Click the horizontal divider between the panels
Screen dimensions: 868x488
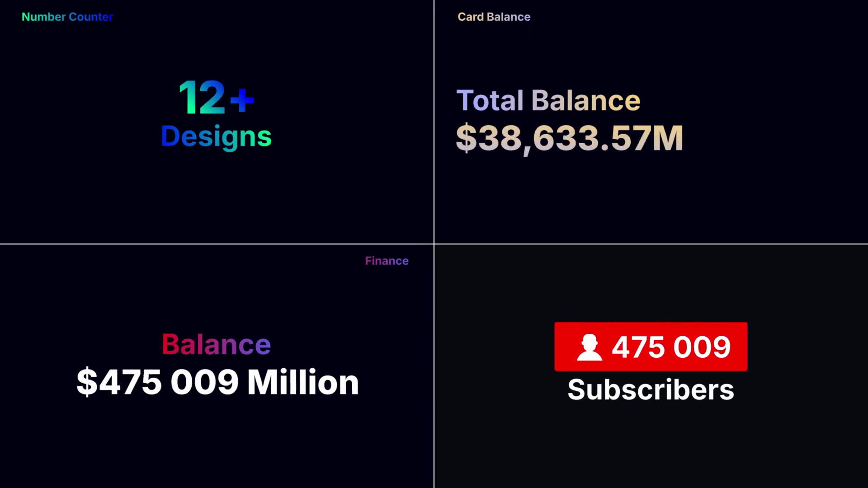[217, 244]
